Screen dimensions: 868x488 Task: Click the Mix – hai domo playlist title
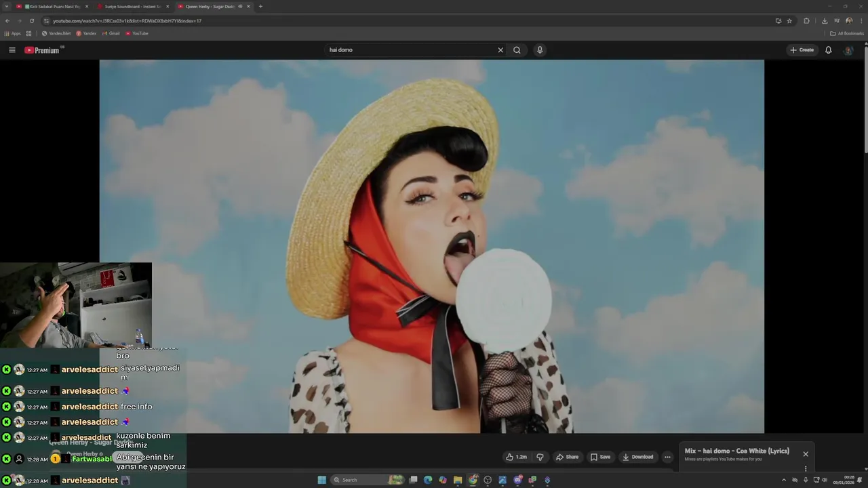(x=737, y=451)
